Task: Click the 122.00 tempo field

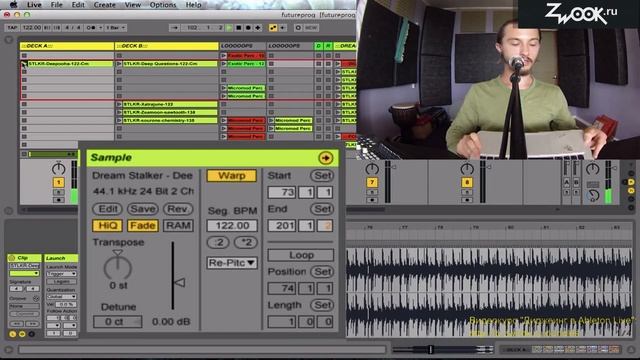Action: coord(31,28)
